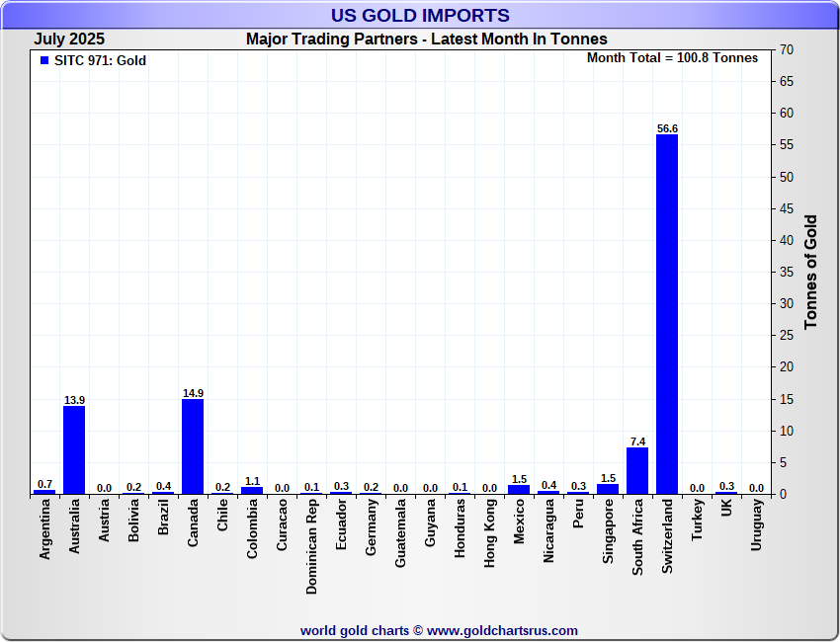Viewport: 840px width, 642px height.
Task: Select the Singapore bar
Action: 608,489
